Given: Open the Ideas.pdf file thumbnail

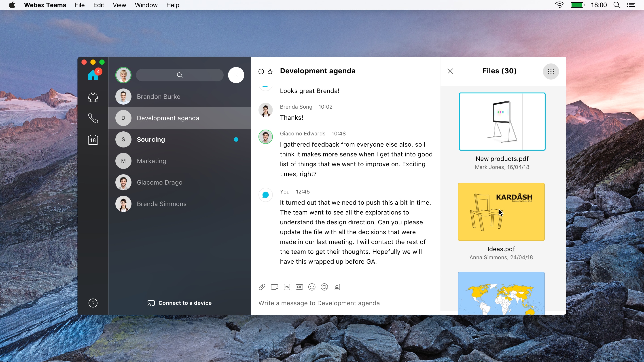Looking at the screenshot, I should pyautogui.click(x=501, y=212).
